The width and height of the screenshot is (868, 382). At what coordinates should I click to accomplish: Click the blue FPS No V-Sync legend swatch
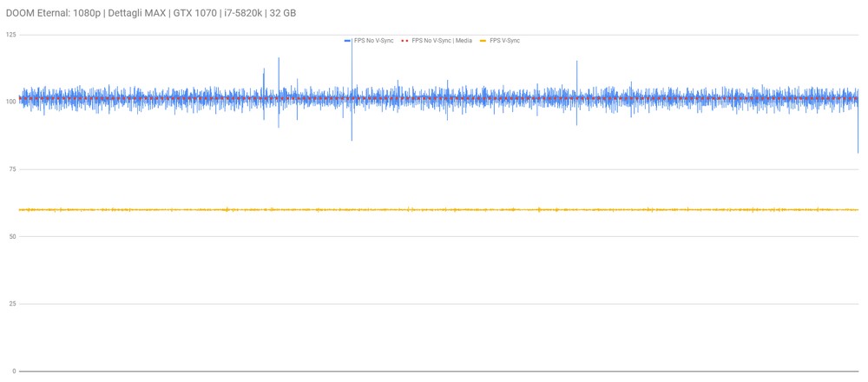pyautogui.click(x=348, y=41)
